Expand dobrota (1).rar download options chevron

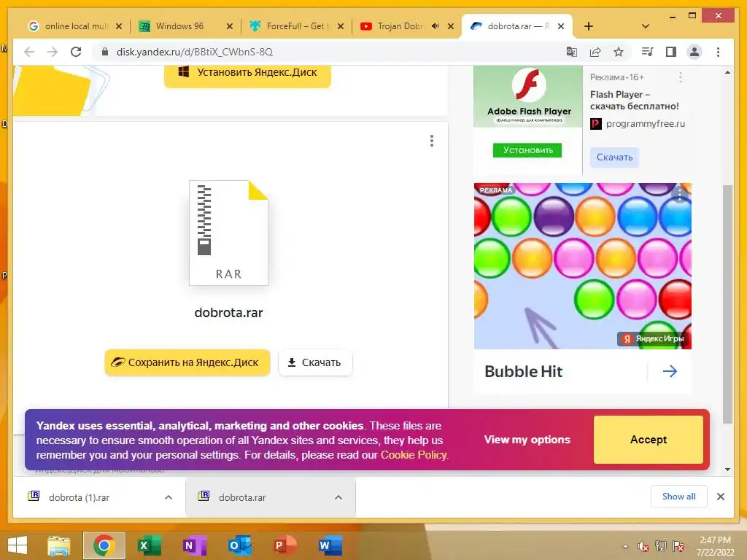point(169,497)
